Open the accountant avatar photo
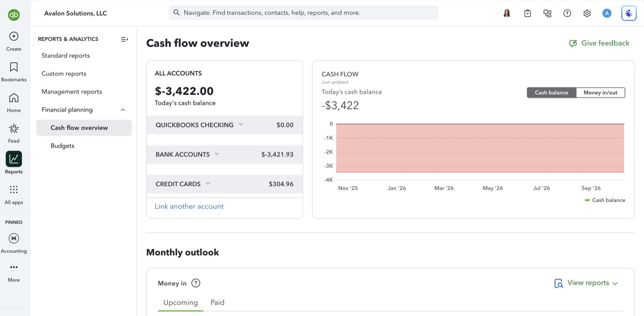The height and width of the screenshot is (316, 644). click(x=507, y=13)
